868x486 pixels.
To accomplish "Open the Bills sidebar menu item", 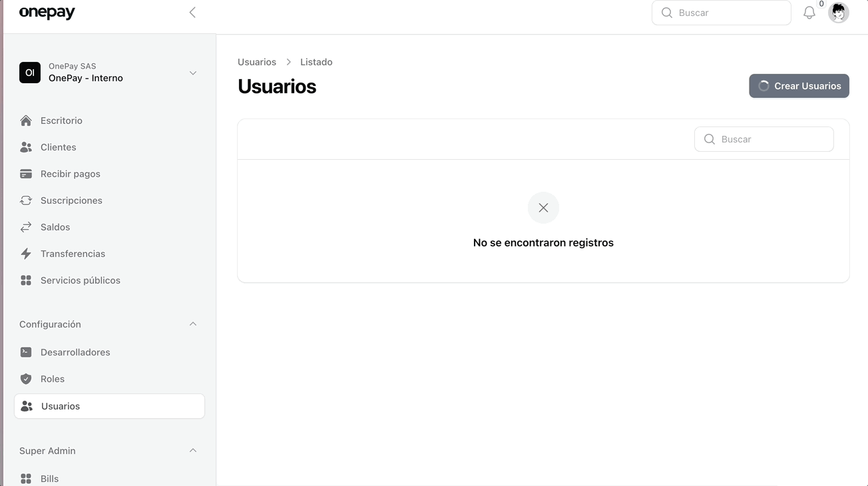I will tap(49, 479).
